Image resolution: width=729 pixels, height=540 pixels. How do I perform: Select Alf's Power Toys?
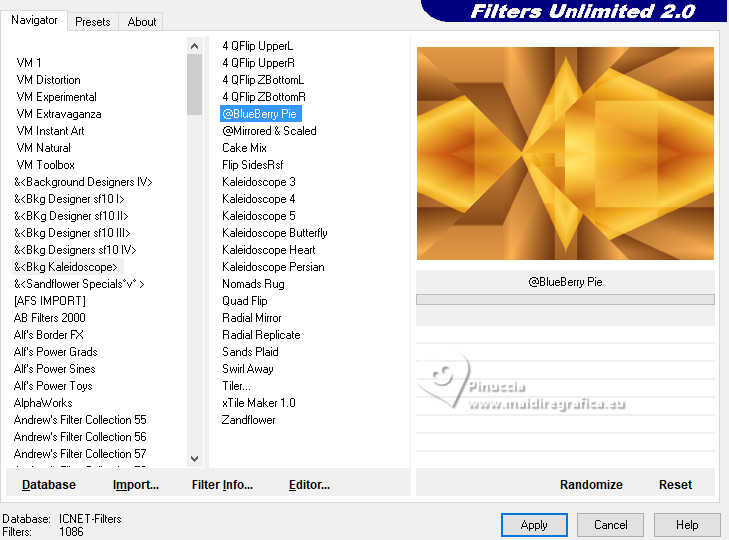point(53,386)
